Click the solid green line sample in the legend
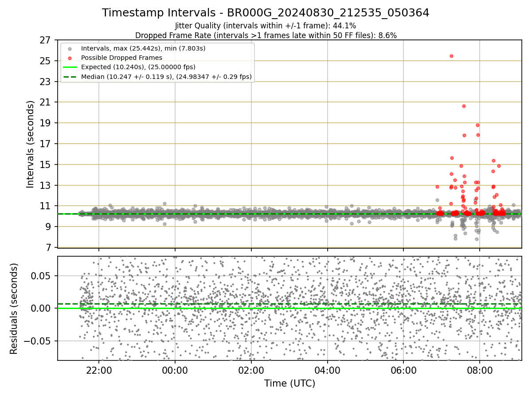Screen dimensions: 532x399 click(x=70, y=67)
